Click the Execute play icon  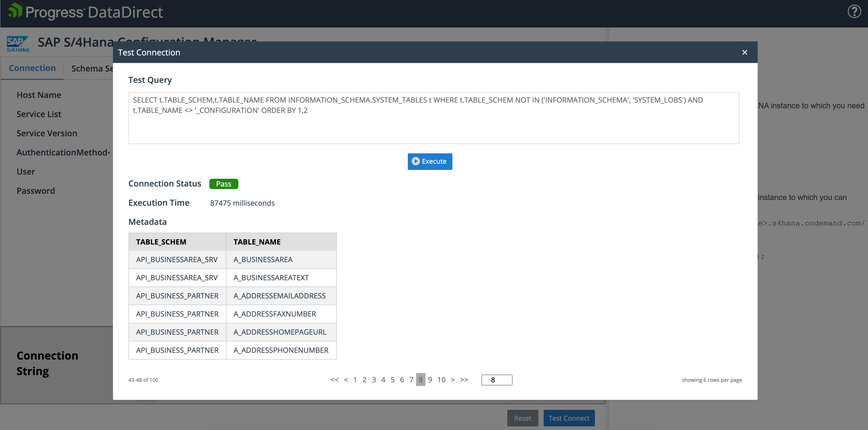[416, 161]
